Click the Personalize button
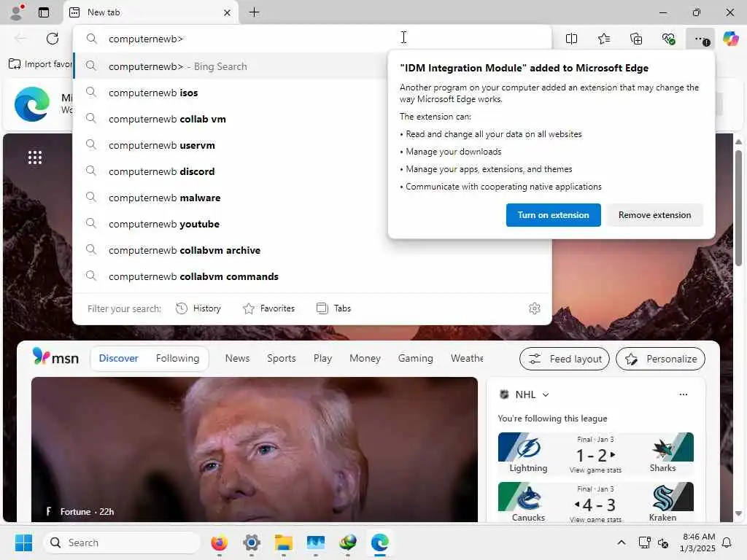This screenshot has height=560, width=747. pos(660,359)
